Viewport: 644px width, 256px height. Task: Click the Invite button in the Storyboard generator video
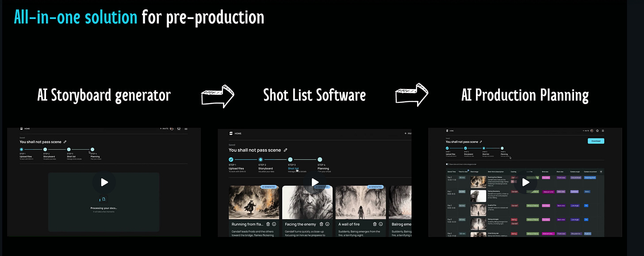(164, 129)
